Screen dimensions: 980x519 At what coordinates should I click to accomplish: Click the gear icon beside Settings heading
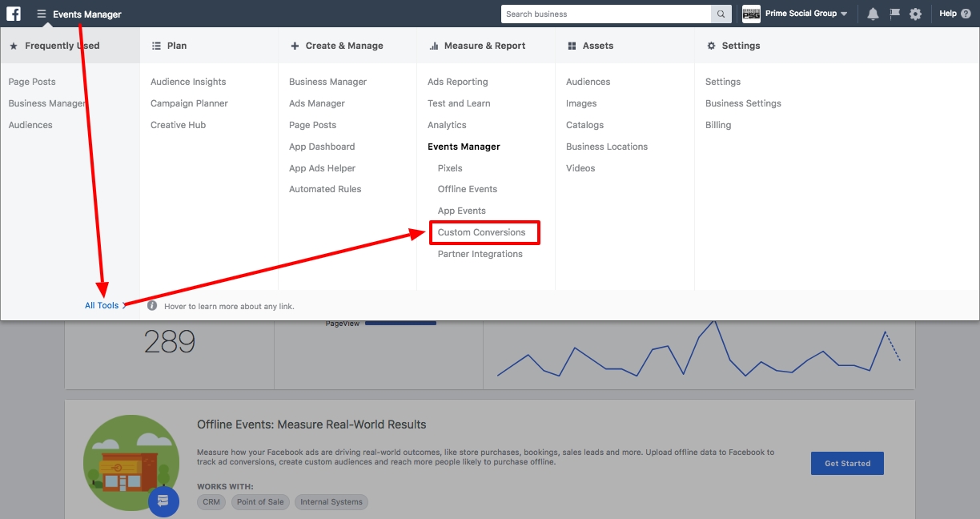711,46
